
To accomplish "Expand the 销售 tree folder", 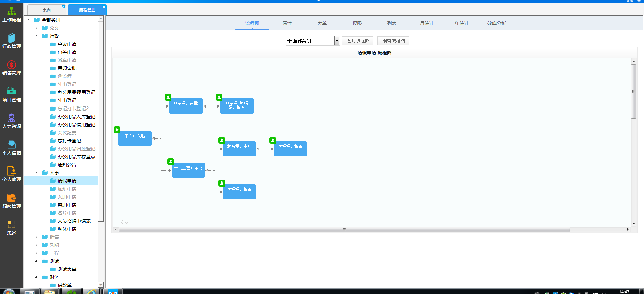I will (37, 237).
